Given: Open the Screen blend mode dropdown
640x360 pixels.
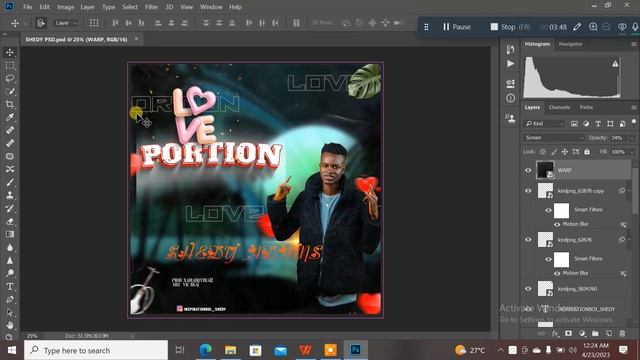Looking at the screenshot, I should tap(554, 138).
